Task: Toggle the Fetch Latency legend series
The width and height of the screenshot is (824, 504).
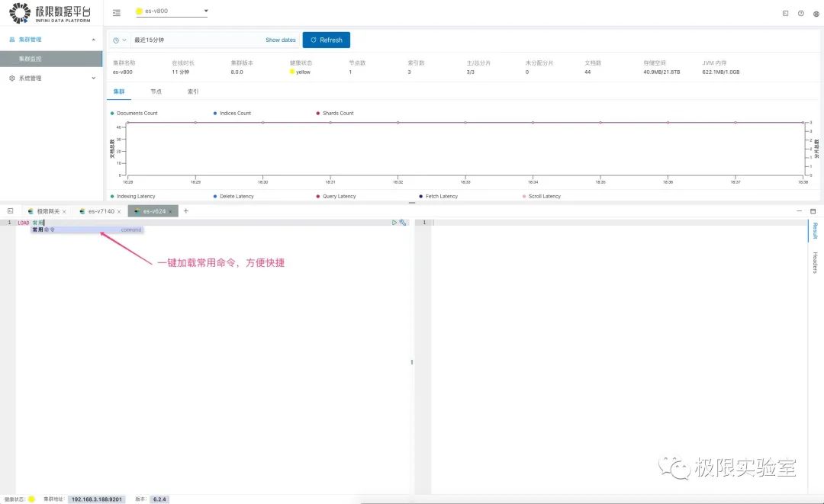Action: point(438,197)
